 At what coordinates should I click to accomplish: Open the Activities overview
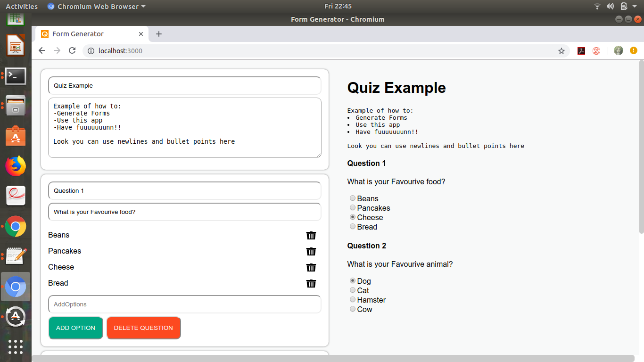coord(22,6)
